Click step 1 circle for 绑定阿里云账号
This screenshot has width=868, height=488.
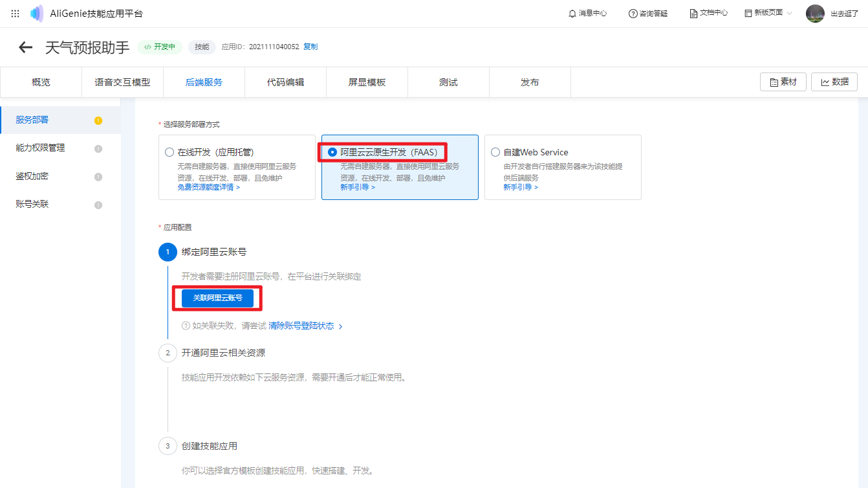click(x=168, y=252)
